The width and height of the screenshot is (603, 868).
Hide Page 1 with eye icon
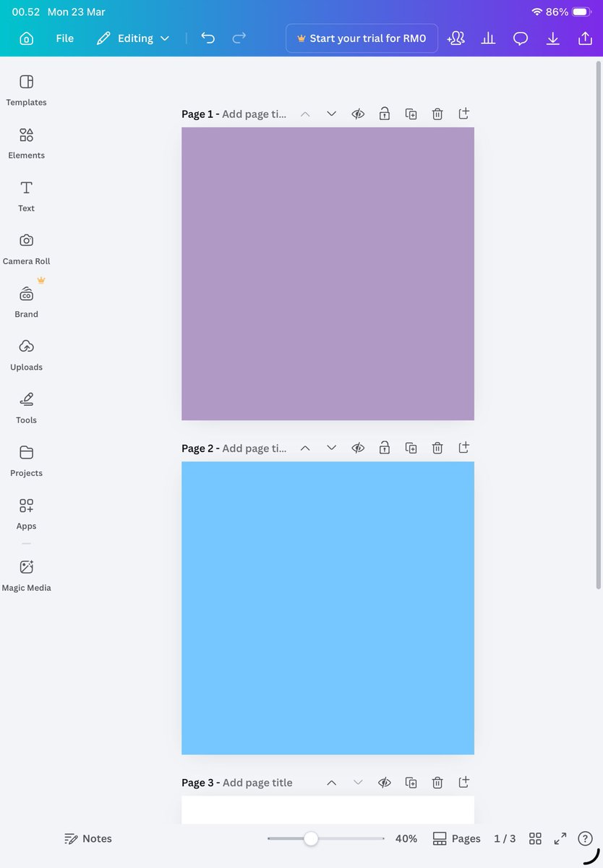(358, 114)
